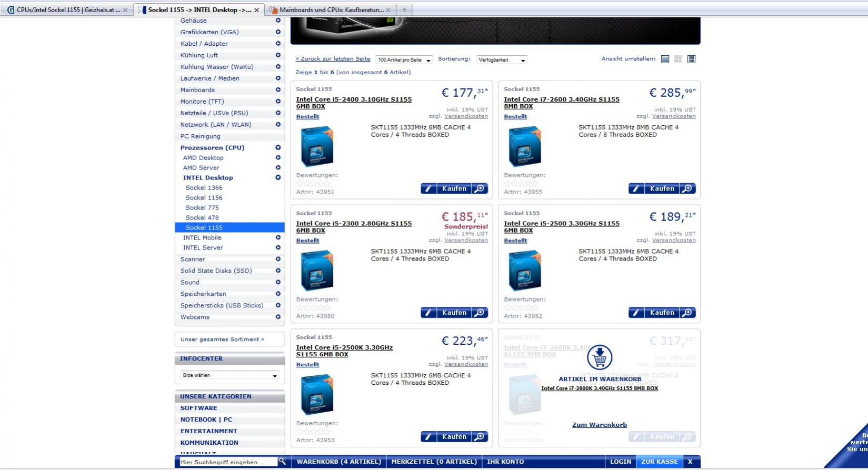This screenshot has height=470, width=868.
Task: Select Sockel 775 in the sidebar
Action: (x=202, y=208)
